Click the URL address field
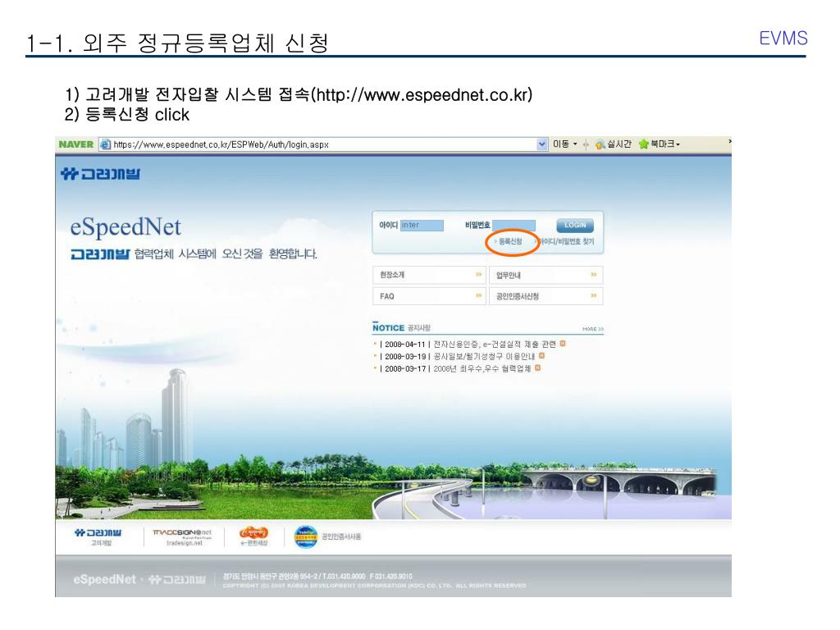This screenshot has height=630, width=840. [323, 144]
